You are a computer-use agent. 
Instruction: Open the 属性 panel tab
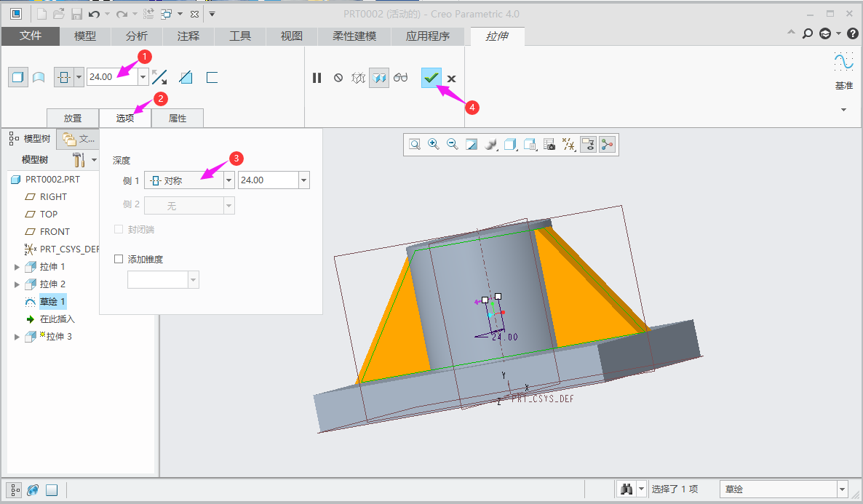coord(178,119)
